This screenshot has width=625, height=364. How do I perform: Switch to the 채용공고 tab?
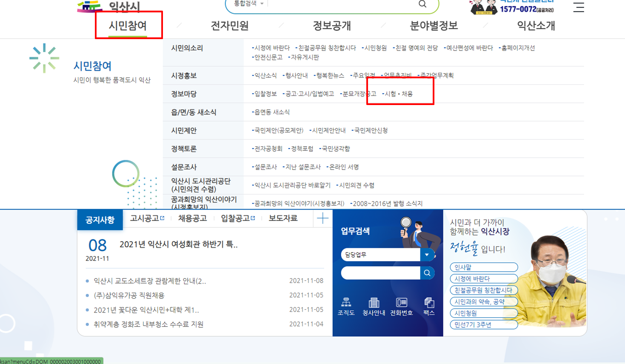point(192,219)
